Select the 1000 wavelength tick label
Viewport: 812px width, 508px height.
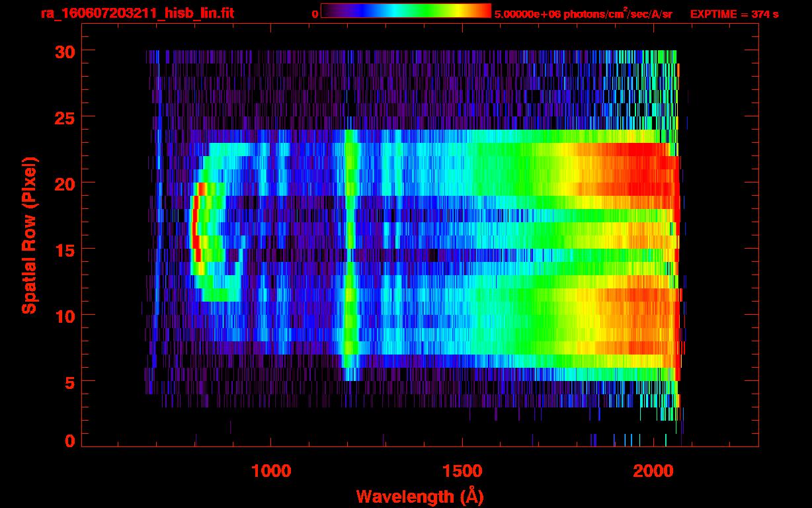point(271,470)
